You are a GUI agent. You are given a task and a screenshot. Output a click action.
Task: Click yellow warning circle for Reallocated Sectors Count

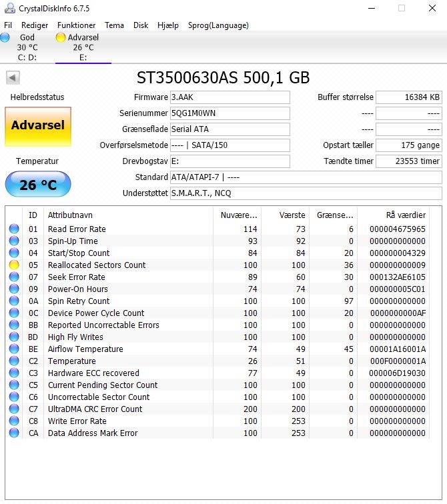14,265
